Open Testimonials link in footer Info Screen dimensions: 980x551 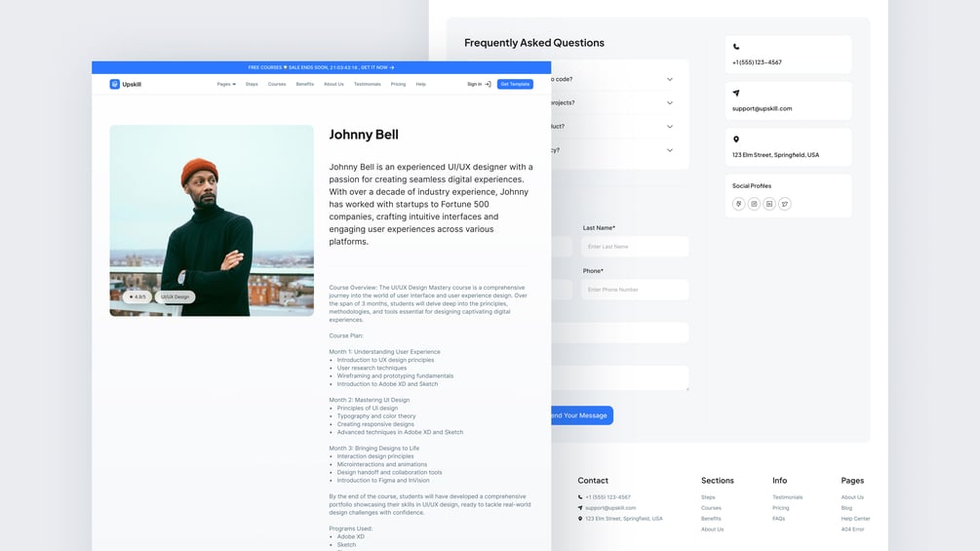pyautogui.click(x=788, y=497)
